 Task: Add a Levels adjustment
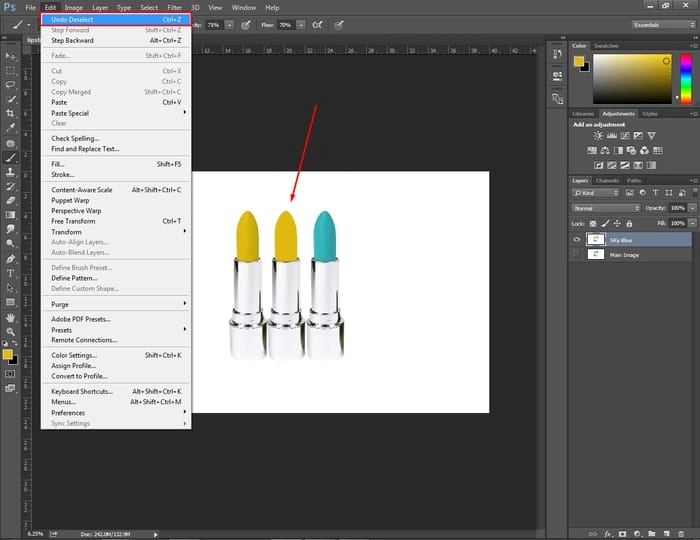click(612, 136)
